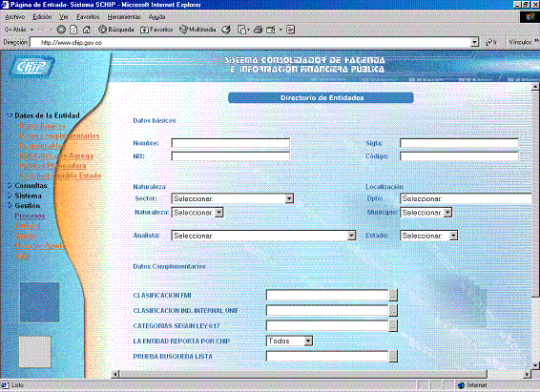540x392 pixels.
Task: Click the vertical scrollbar down arrow
Action: pyautogui.click(x=535, y=365)
